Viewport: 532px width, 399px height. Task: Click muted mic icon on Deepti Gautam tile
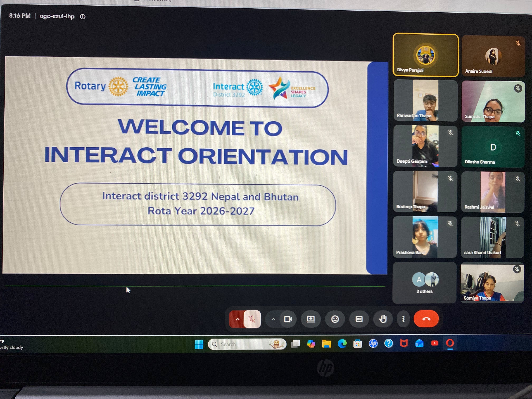pos(450,133)
